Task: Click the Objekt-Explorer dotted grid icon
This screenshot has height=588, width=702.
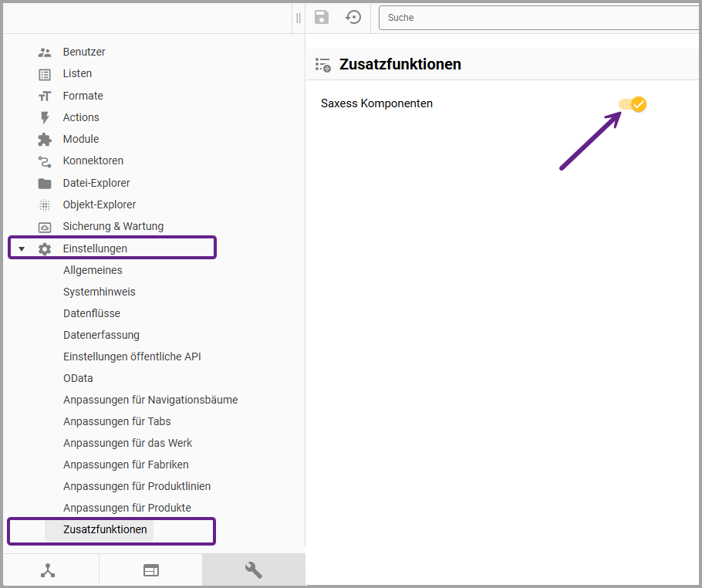Action: (x=44, y=205)
